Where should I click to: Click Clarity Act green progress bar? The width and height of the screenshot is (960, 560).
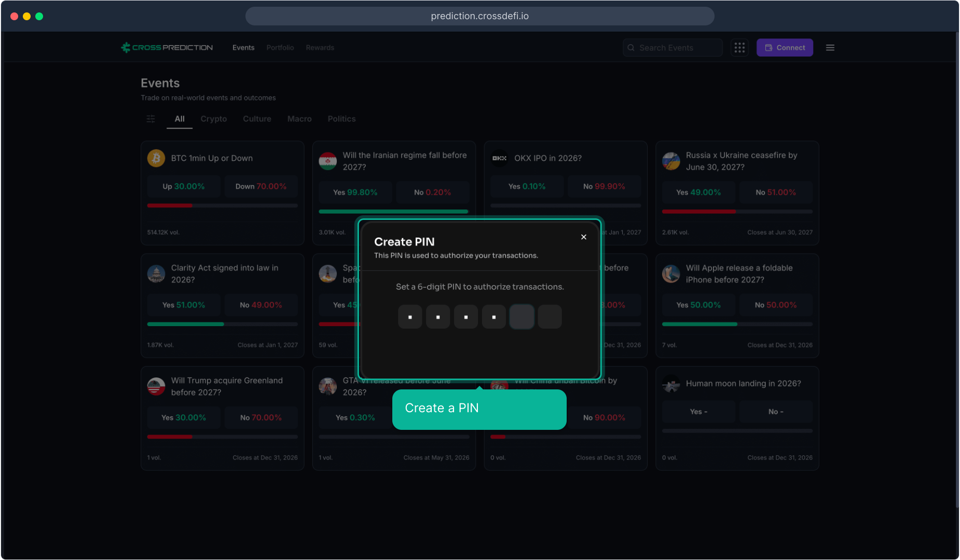tap(186, 324)
